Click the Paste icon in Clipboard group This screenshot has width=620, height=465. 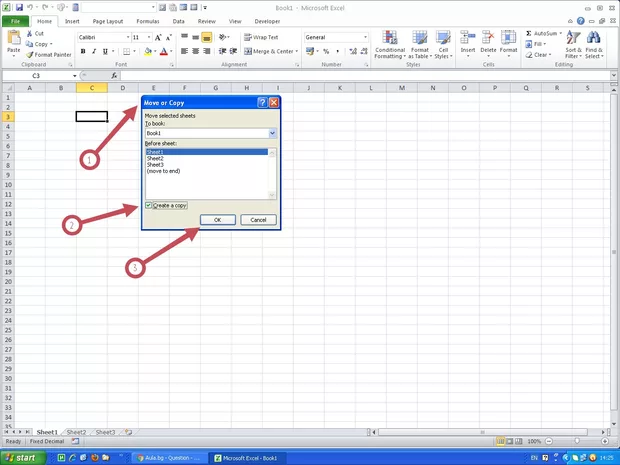coord(13,39)
